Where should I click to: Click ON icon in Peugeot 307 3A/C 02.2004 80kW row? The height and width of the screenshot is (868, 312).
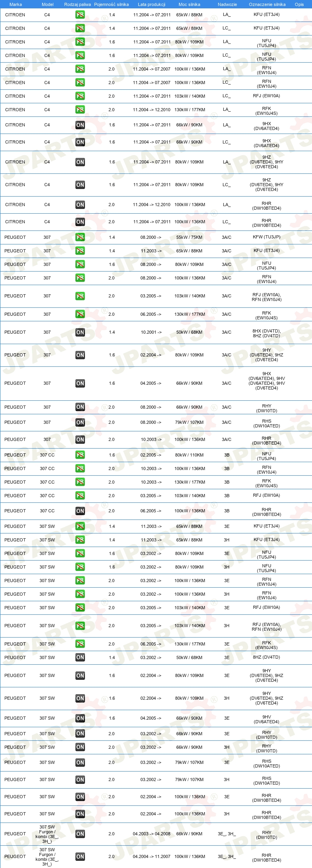tap(80, 355)
